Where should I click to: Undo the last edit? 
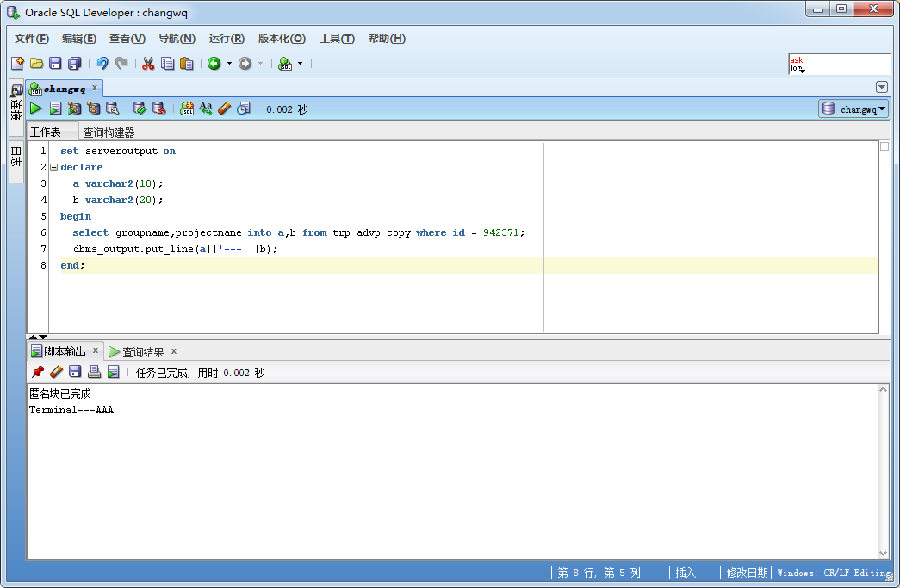pyautogui.click(x=102, y=63)
